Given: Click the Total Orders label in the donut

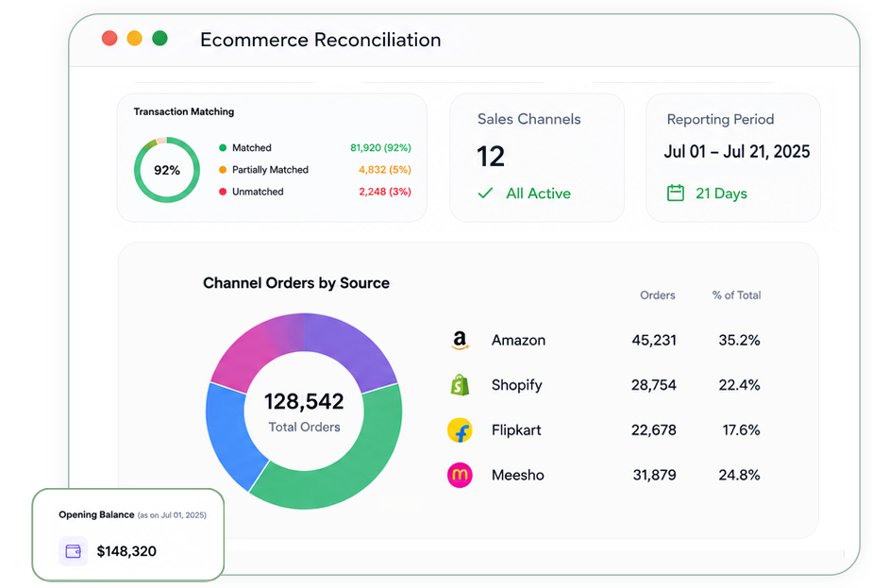Looking at the screenshot, I should click(x=304, y=427).
